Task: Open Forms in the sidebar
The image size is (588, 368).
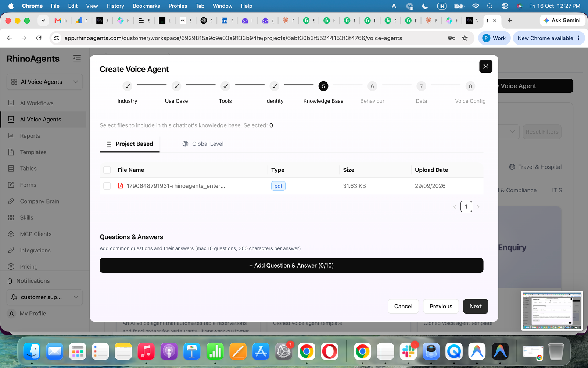Action: coord(28,185)
